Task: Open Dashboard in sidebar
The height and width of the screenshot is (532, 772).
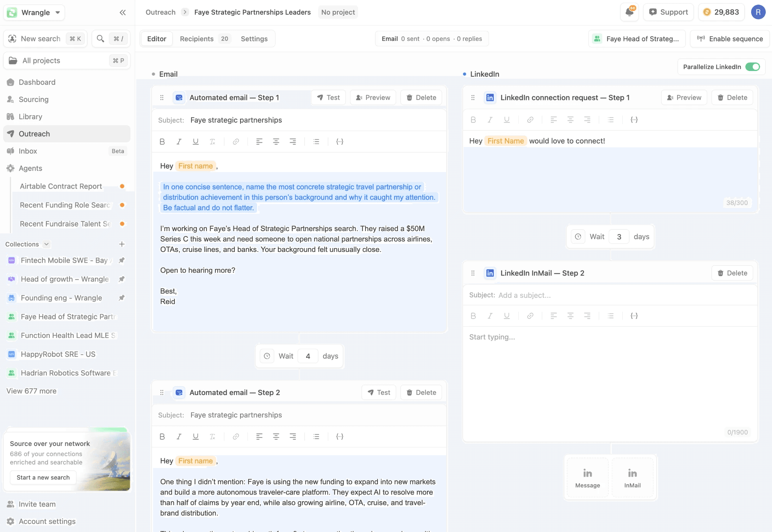Action: (x=67, y=82)
